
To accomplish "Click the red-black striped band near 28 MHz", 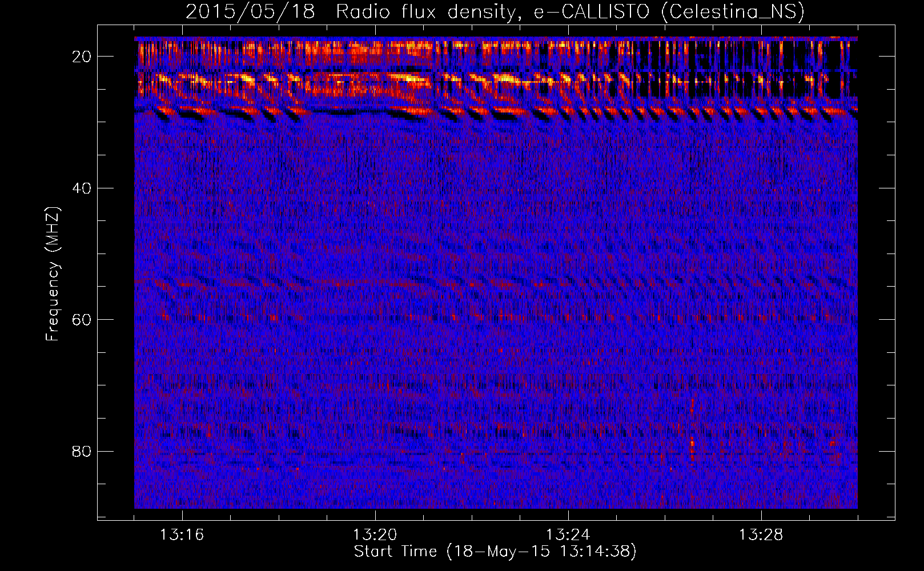I will pos(496,111).
